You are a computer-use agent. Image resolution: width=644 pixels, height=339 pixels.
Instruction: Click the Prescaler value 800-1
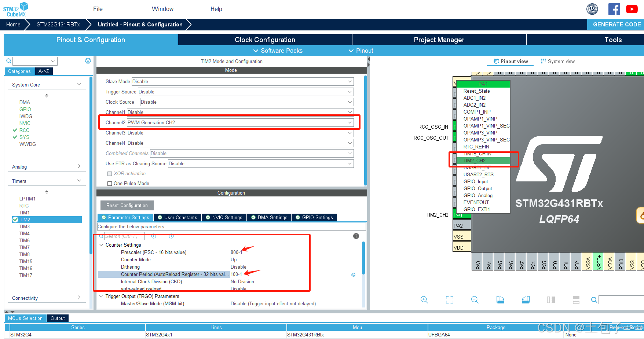click(236, 252)
